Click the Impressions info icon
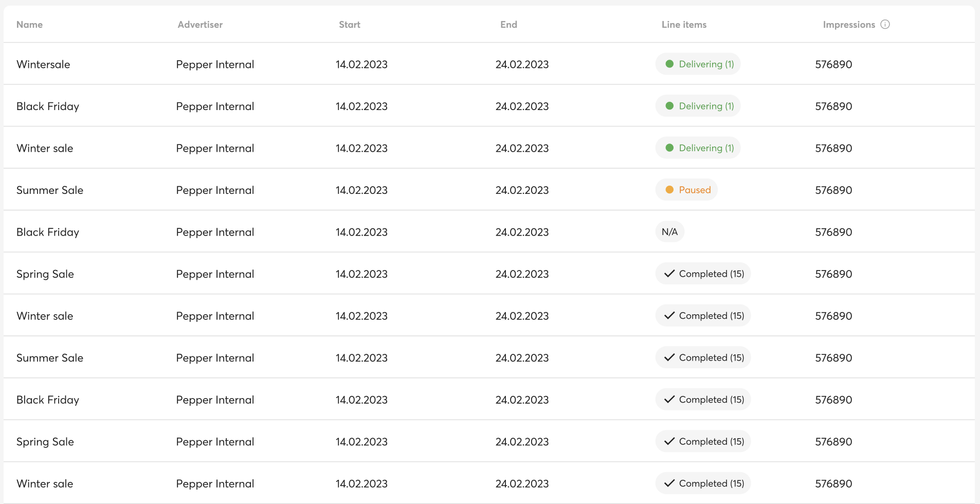980x504 pixels. click(885, 24)
